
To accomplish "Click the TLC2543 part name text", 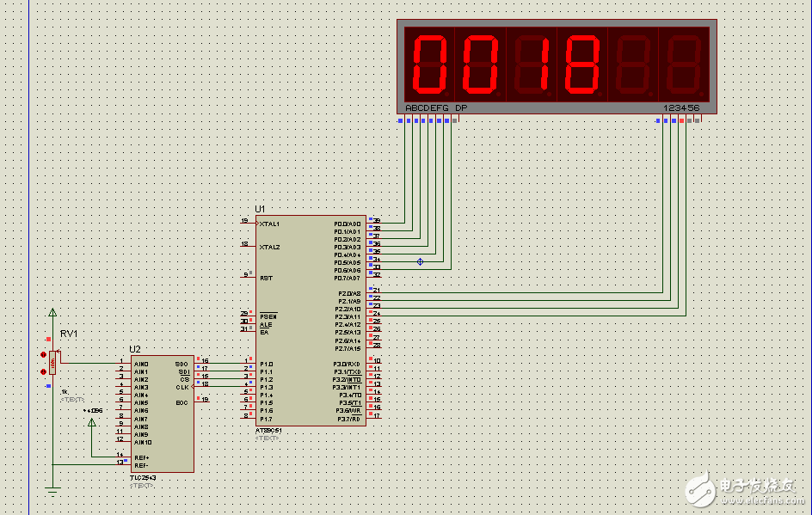I will pyautogui.click(x=143, y=478).
